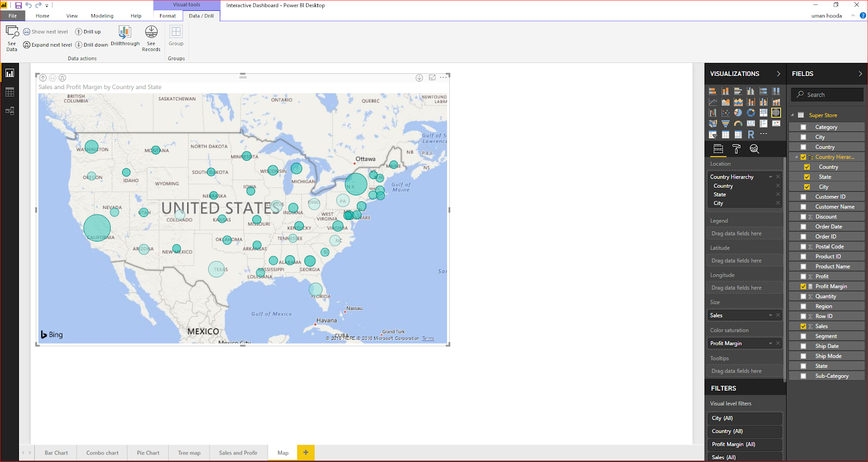Choose the donut chart visualization

[x=751, y=113]
